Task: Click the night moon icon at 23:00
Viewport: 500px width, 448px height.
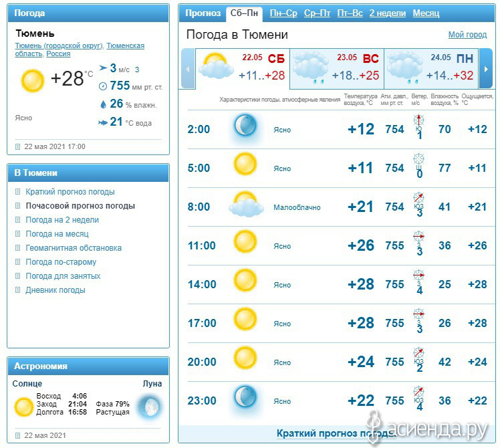Action: [245, 398]
